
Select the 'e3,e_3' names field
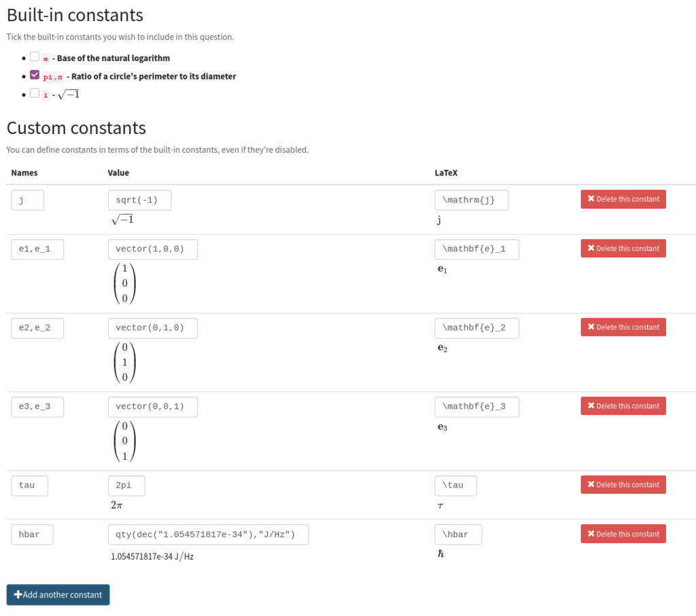pyautogui.click(x=37, y=407)
